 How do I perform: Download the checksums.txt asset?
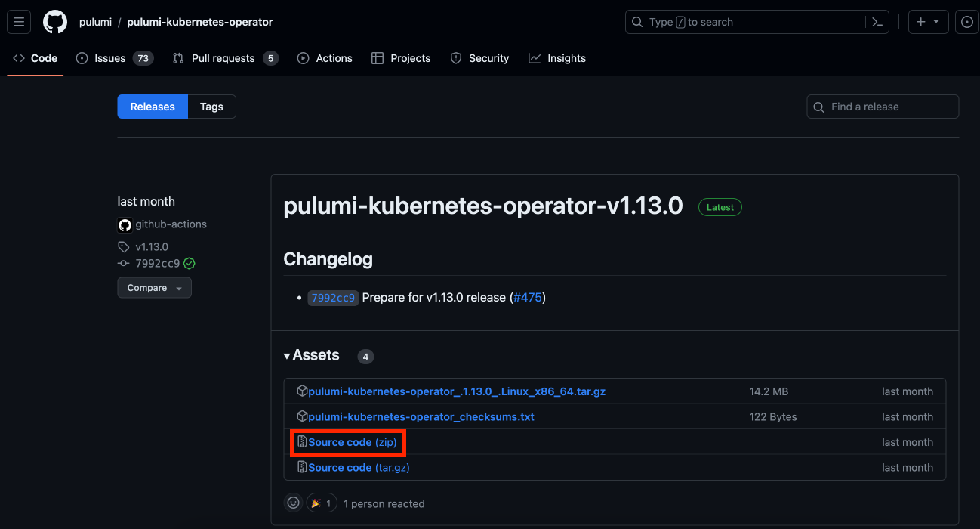(421, 416)
